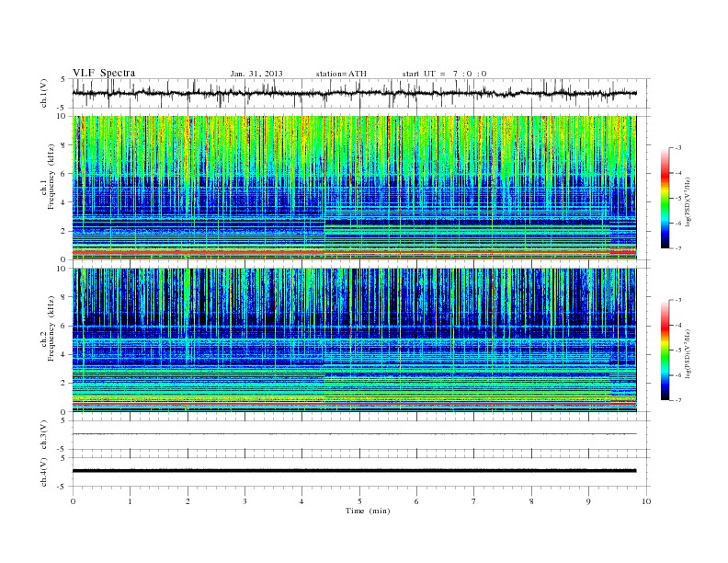Image resolution: width=728 pixels, height=563 pixels.
Task: Click the ch.4 thick black voltage trace
Action: [x=354, y=471]
